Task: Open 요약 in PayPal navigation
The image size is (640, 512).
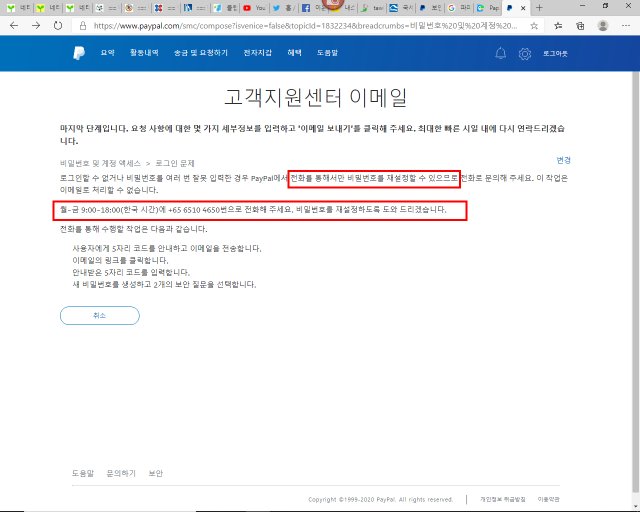Action: click(x=108, y=53)
